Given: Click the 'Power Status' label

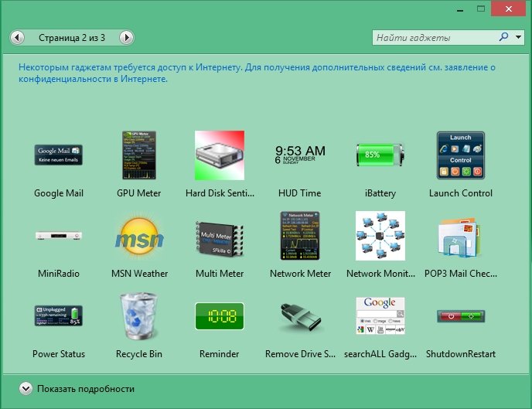Looking at the screenshot, I should coord(58,354).
